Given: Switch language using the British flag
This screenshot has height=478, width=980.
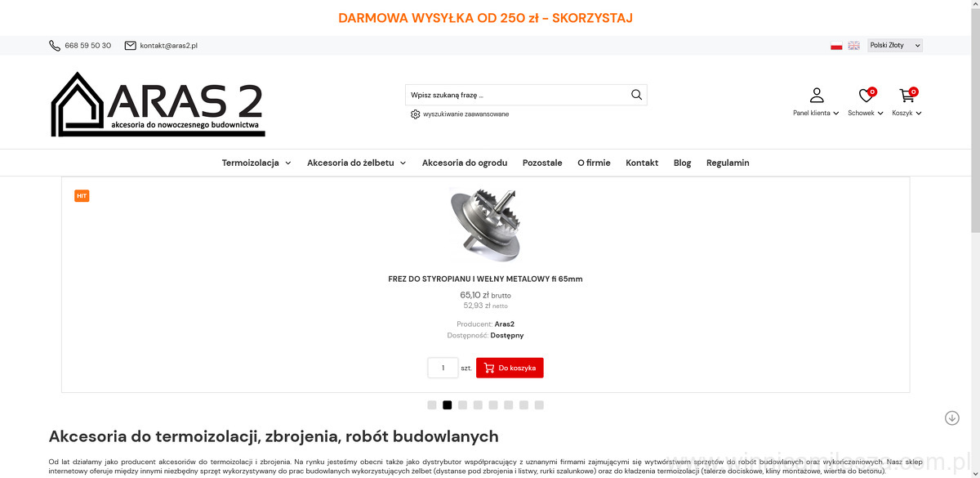Looking at the screenshot, I should click(x=853, y=46).
